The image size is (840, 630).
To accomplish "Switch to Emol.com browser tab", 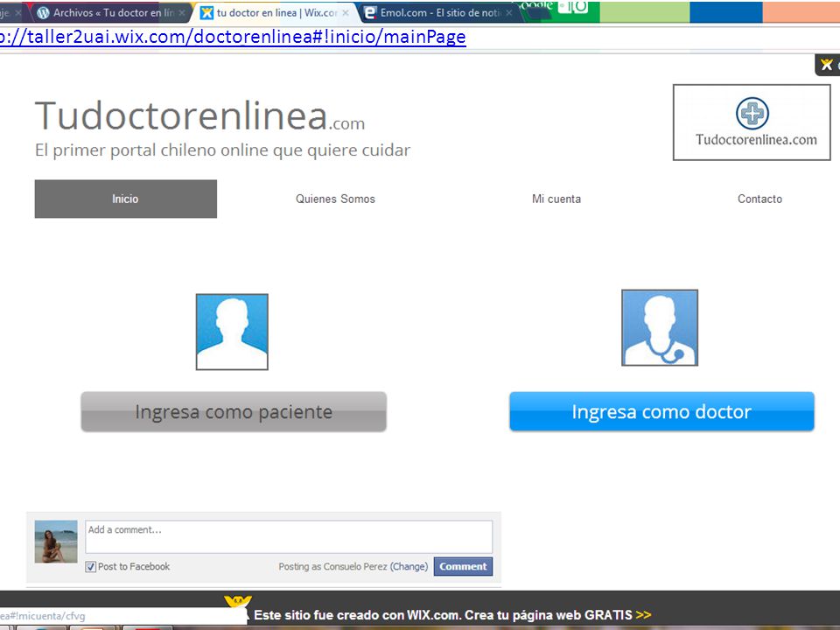I will coord(439,12).
